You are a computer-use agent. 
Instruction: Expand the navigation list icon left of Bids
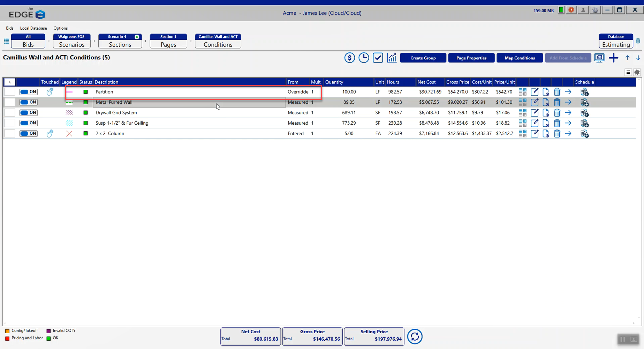[x=6, y=41]
